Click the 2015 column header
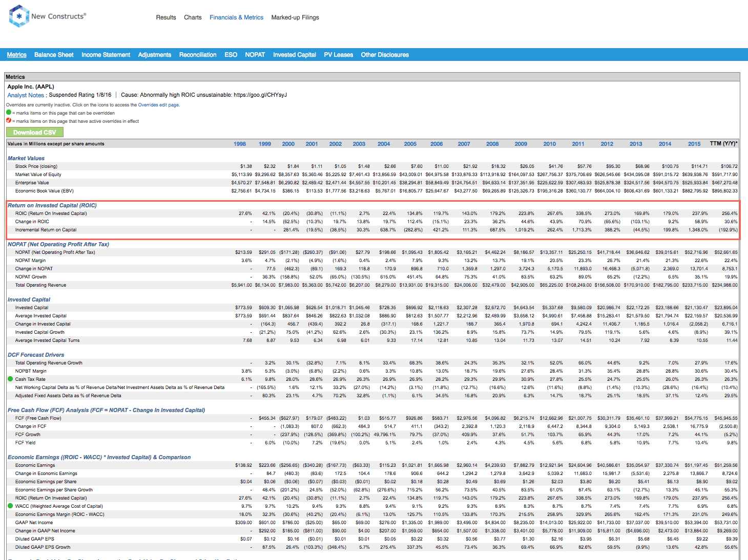Screen dimensions: 748x560 tap(694, 144)
